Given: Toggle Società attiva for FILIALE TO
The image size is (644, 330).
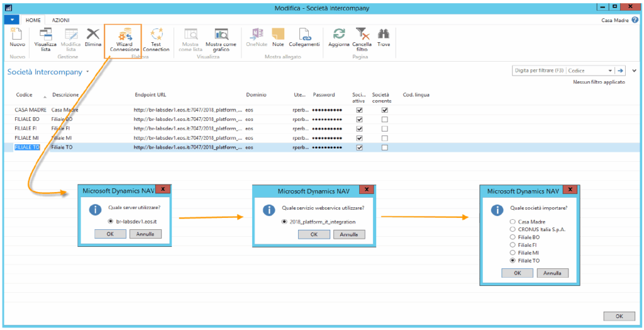Looking at the screenshot, I should pyautogui.click(x=360, y=148).
